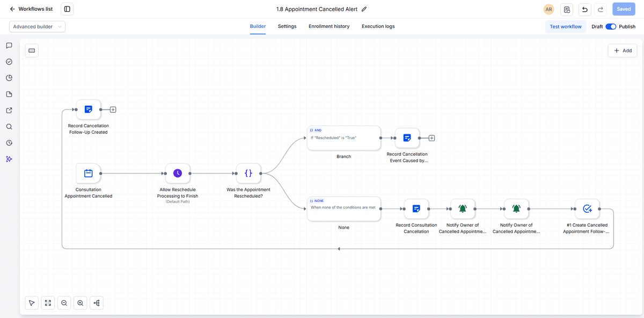Open the NONE conditions-not-met branch card
644x318 pixels.
(x=344, y=208)
